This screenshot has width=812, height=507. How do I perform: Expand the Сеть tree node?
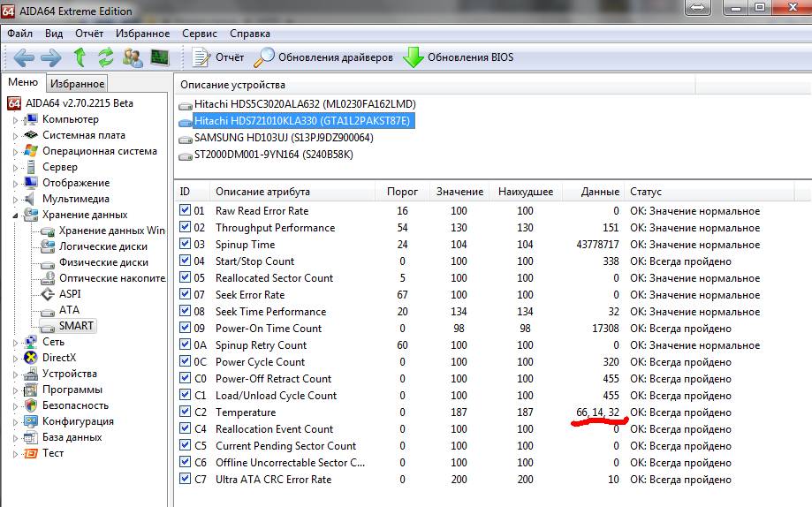(15, 343)
